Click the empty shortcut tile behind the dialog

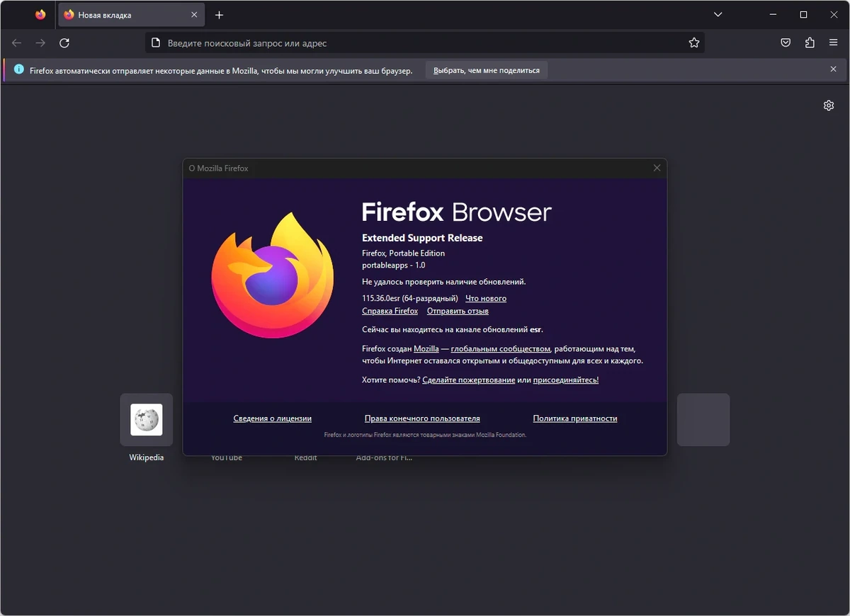(703, 420)
